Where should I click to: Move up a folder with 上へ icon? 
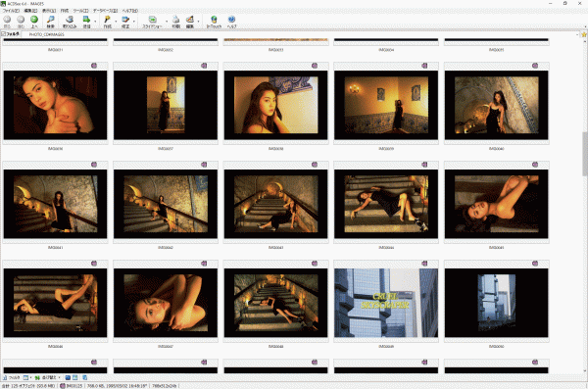pos(34,20)
